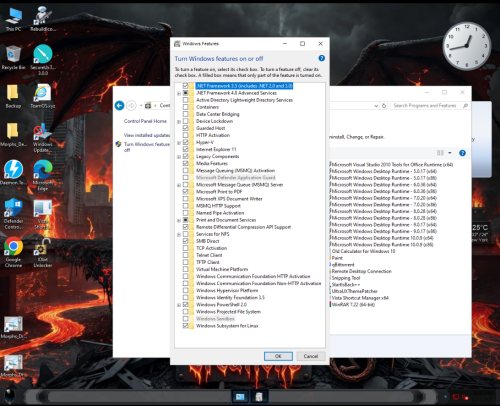Toggle the SMB Direct checkbox
This screenshot has height=406, width=500.
186,241
